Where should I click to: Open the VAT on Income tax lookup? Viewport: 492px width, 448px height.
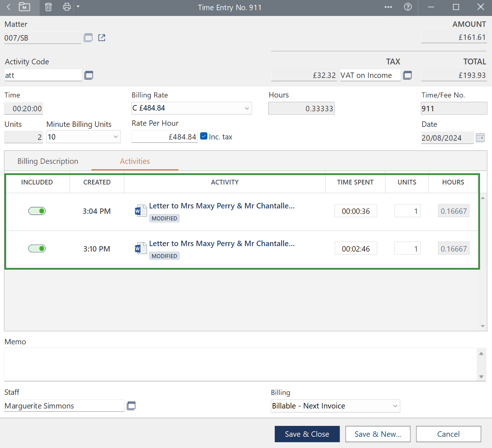(x=408, y=75)
